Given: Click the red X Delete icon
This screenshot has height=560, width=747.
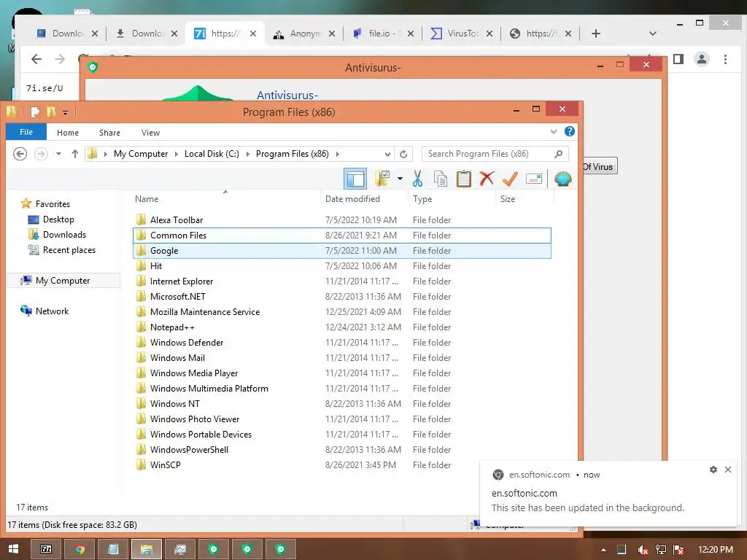Looking at the screenshot, I should click(x=487, y=179).
